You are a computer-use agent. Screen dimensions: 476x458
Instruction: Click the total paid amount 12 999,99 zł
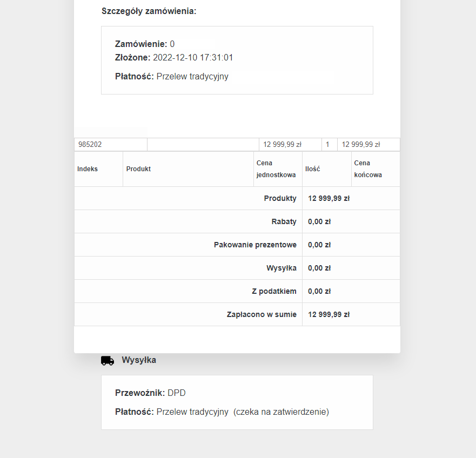pyautogui.click(x=328, y=314)
